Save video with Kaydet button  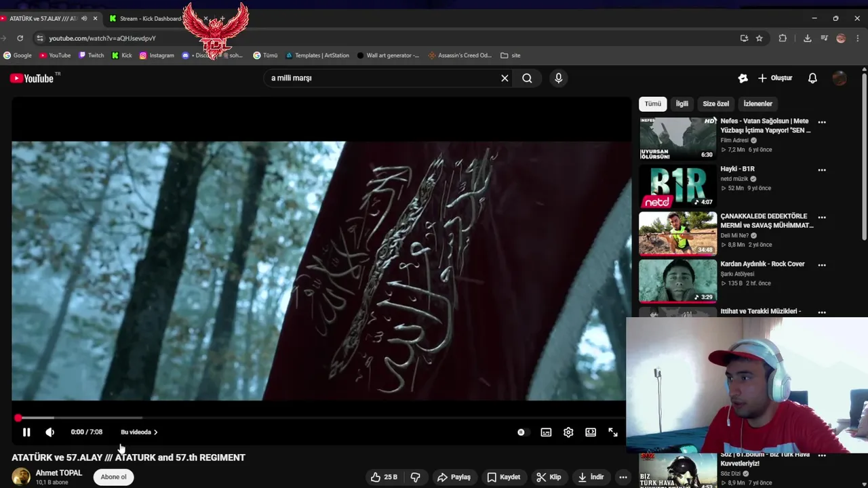pos(503,477)
